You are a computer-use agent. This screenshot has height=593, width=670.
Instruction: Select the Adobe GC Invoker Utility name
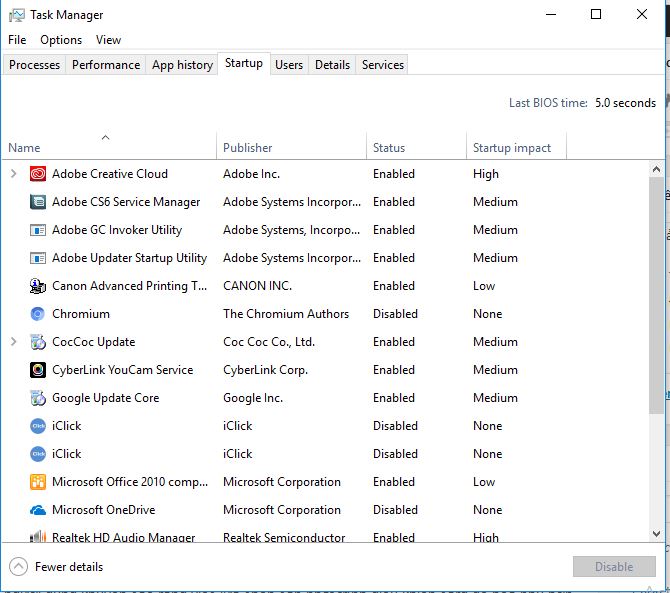coord(117,230)
